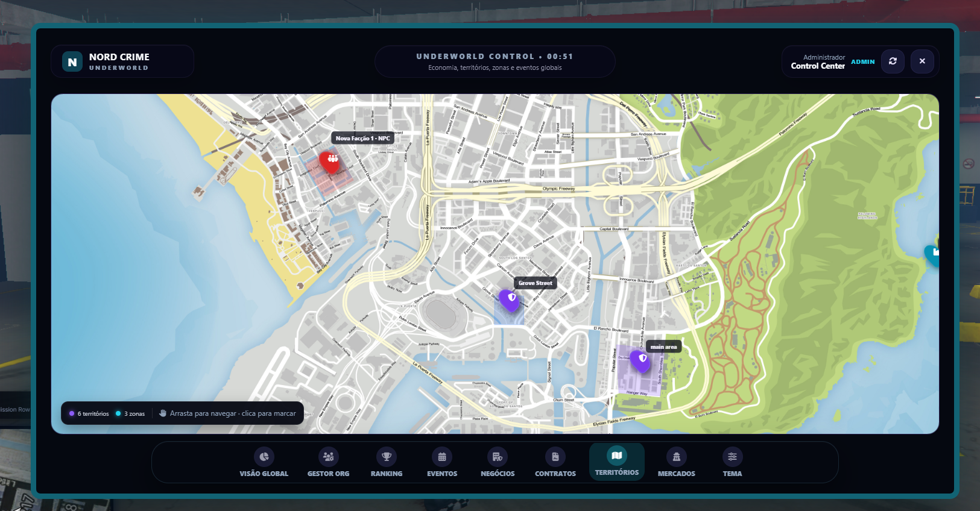
Task: Switch to Gestor Org tab
Action: [x=328, y=463]
